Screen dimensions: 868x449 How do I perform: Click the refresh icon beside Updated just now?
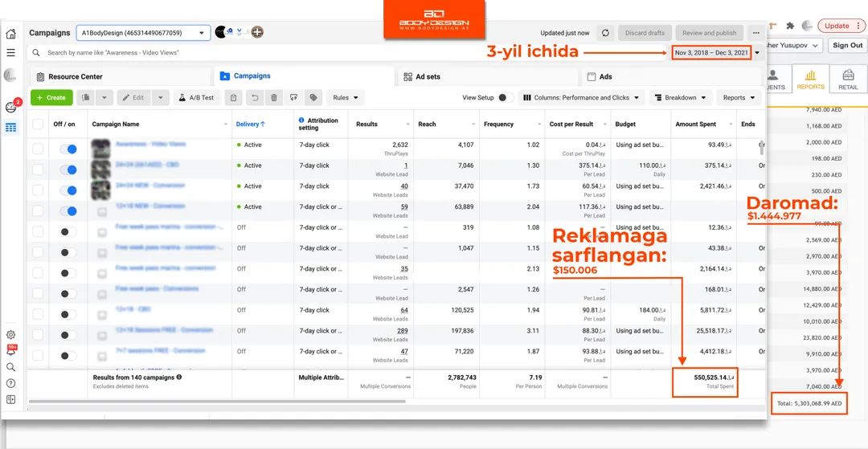click(x=606, y=33)
